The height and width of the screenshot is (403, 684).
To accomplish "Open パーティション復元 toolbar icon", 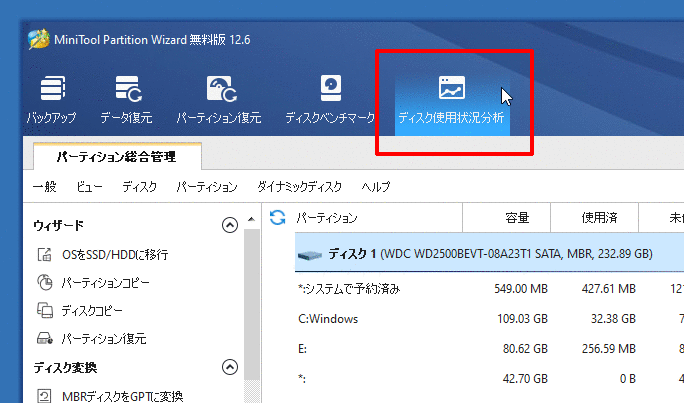I will [x=219, y=101].
